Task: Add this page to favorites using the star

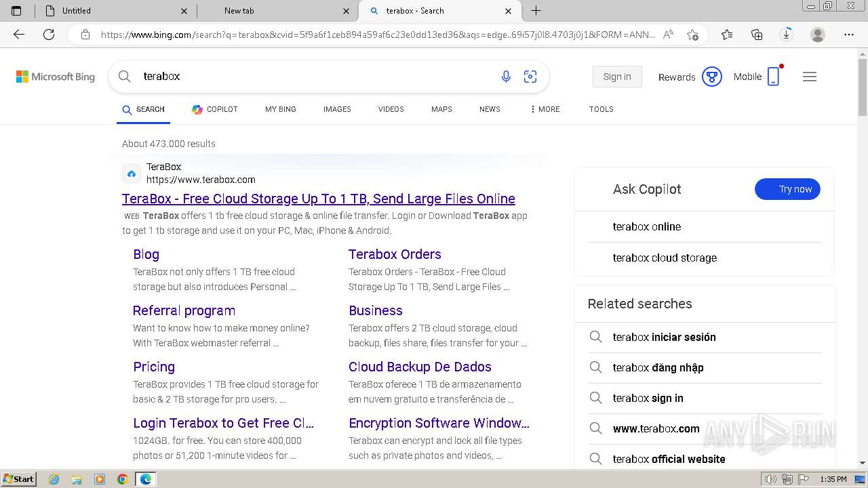Action: pyautogui.click(x=692, y=35)
